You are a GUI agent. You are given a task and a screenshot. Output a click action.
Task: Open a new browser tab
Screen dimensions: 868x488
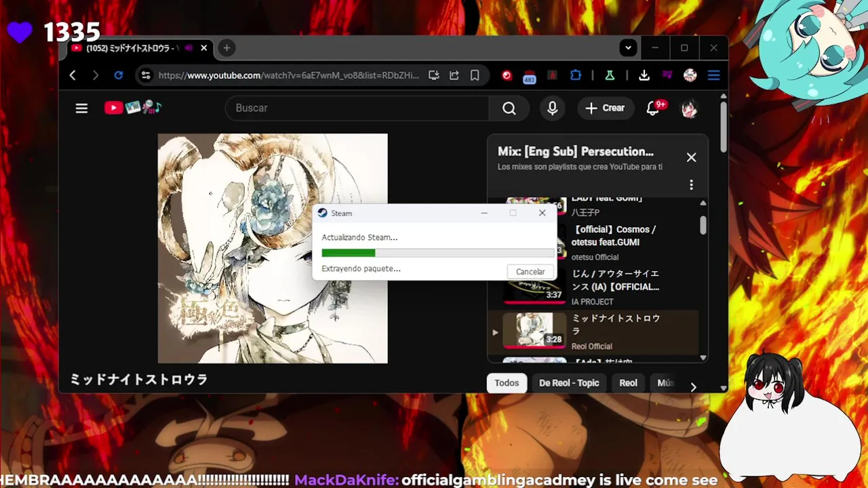coord(226,47)
